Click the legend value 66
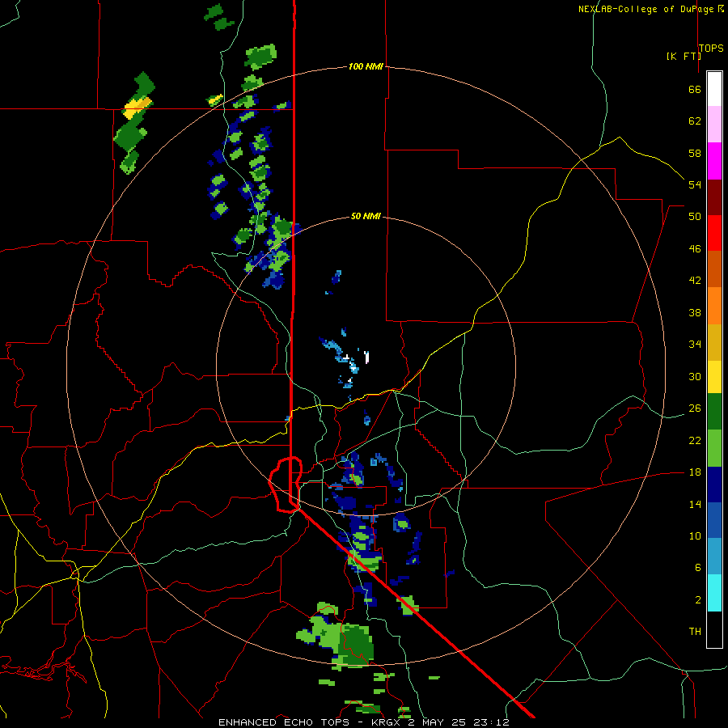 tap(695, 89)
